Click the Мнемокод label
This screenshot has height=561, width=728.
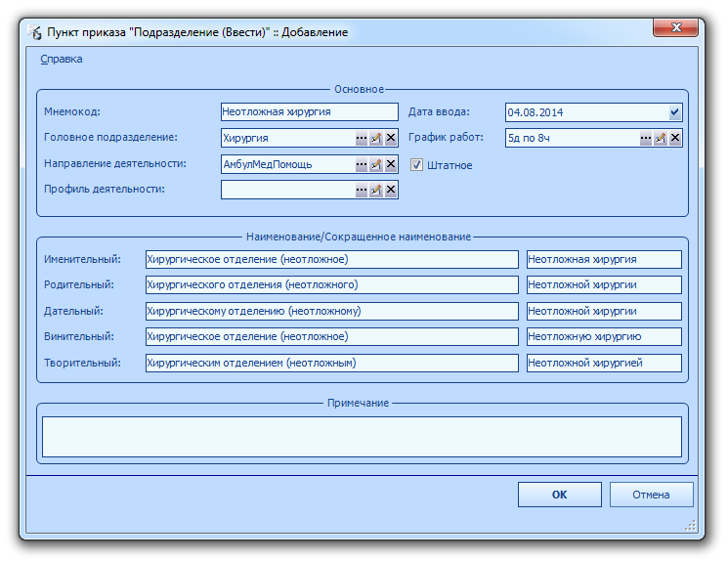click(x=72, y=112)
